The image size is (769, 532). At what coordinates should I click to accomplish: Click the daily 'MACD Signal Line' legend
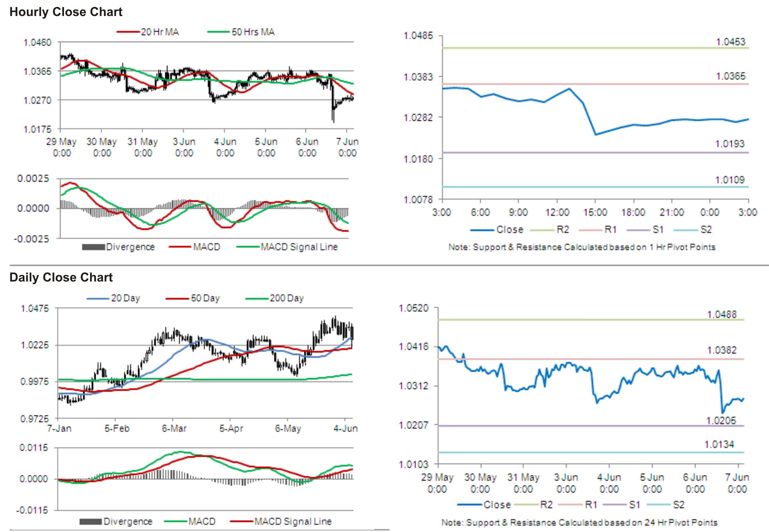(x=281, y=522)
